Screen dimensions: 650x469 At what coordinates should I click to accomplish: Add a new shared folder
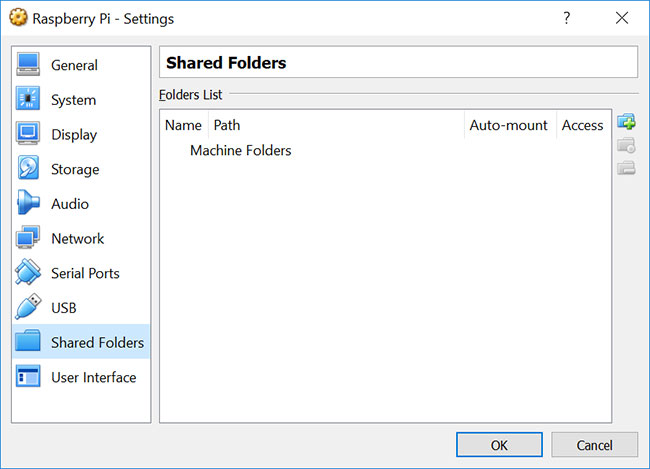(x=626, y=122)
